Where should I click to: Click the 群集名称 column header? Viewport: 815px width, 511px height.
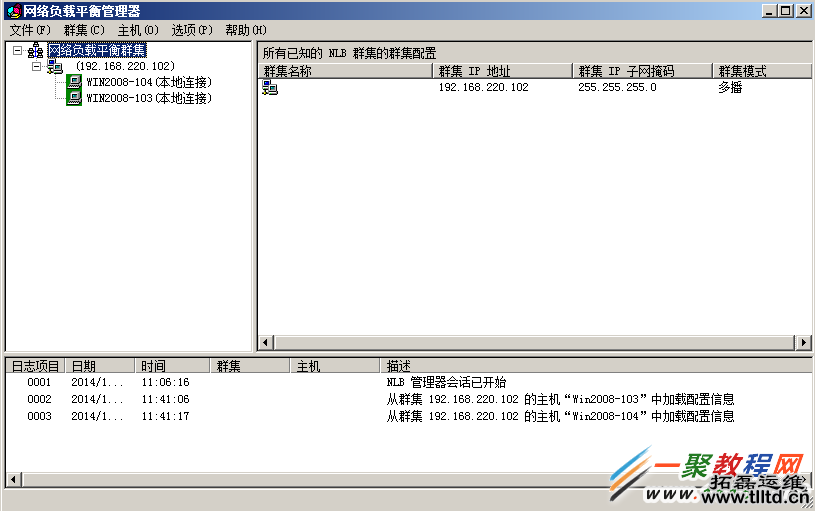[346, 71]
